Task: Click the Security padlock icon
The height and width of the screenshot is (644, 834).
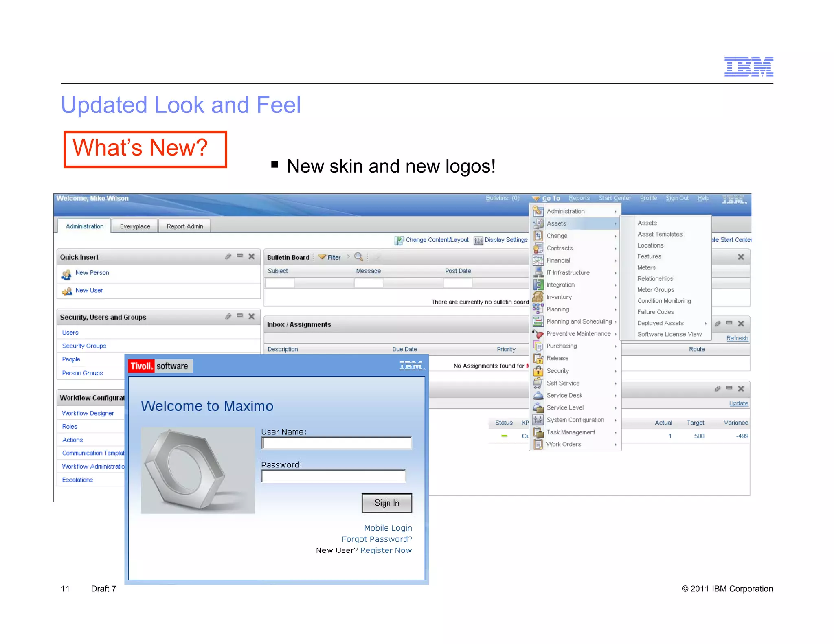Action: (x=538, y=371)
